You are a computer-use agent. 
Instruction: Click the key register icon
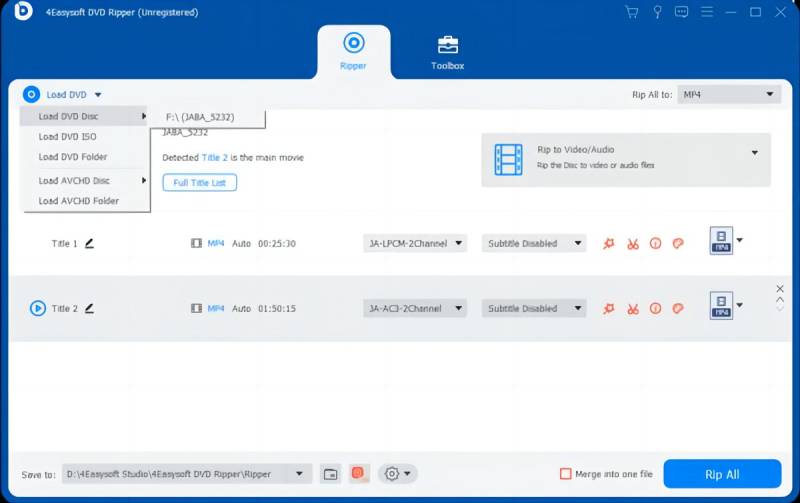(657, 12)
